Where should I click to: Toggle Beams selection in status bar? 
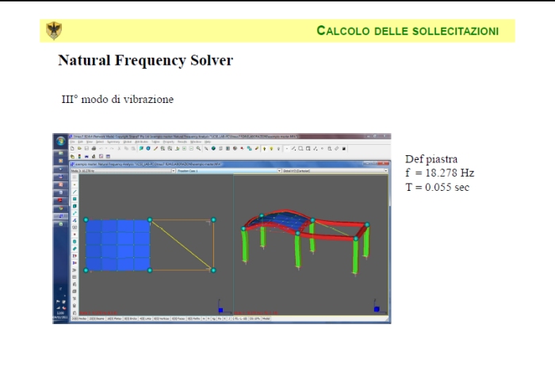click(x=96, y=319)
